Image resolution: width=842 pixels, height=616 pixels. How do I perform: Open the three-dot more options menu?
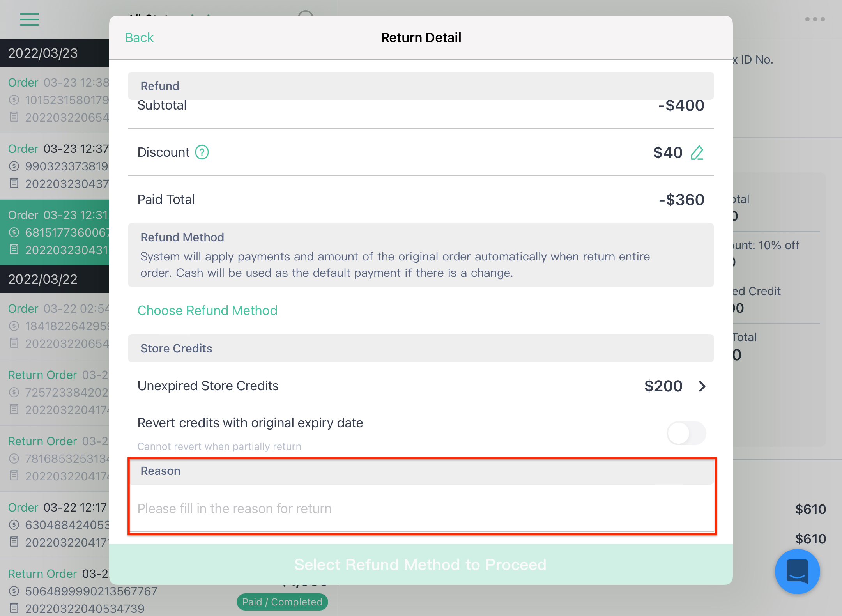[815, 19]
